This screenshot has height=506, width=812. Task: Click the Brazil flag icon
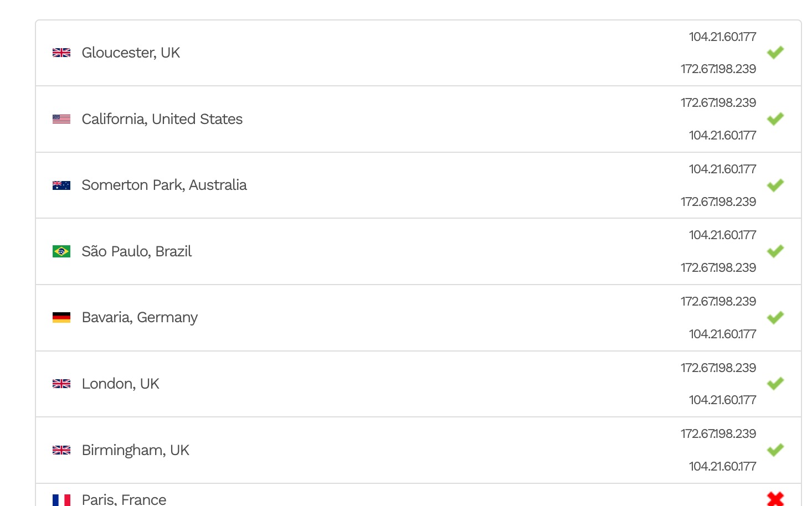(61, 251)
